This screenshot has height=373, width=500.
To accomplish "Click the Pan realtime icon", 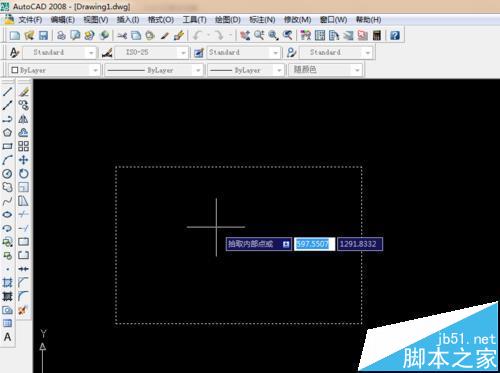I will (245, 35).
